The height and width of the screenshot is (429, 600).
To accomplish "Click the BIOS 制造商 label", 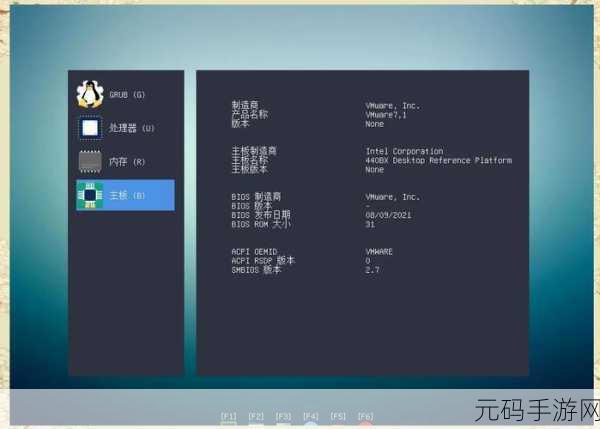I will [x=256, y=197].
